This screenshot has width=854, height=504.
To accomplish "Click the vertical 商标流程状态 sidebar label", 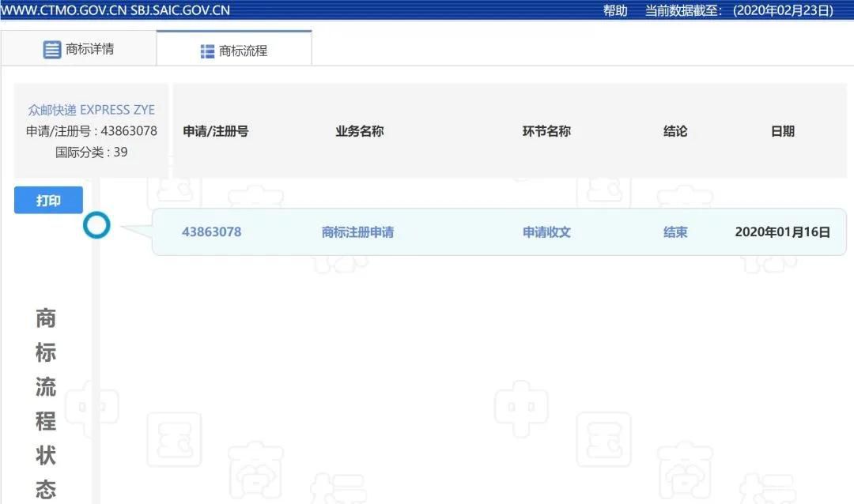I will click(x=45, y=403).
